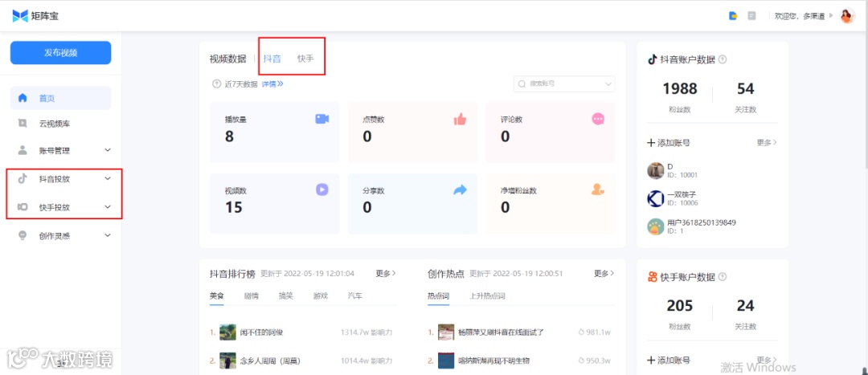Select the 美食 ranking tab
Viewport: 868px width, 375px height.
216,296
